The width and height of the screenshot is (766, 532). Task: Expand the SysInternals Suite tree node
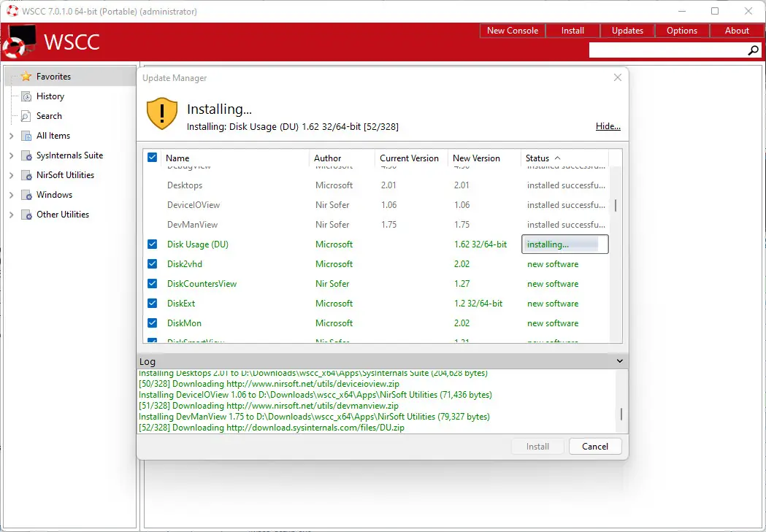click(x=11, y=155)
